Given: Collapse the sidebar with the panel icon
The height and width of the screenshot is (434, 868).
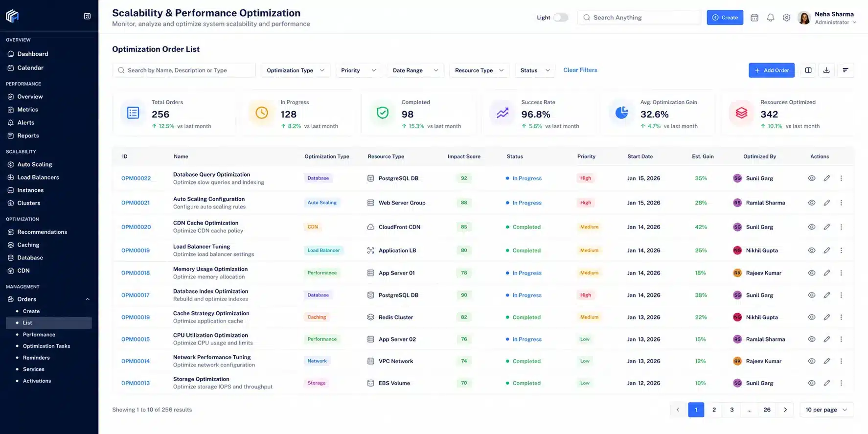Looking at the screenshot, I should 87,16.
